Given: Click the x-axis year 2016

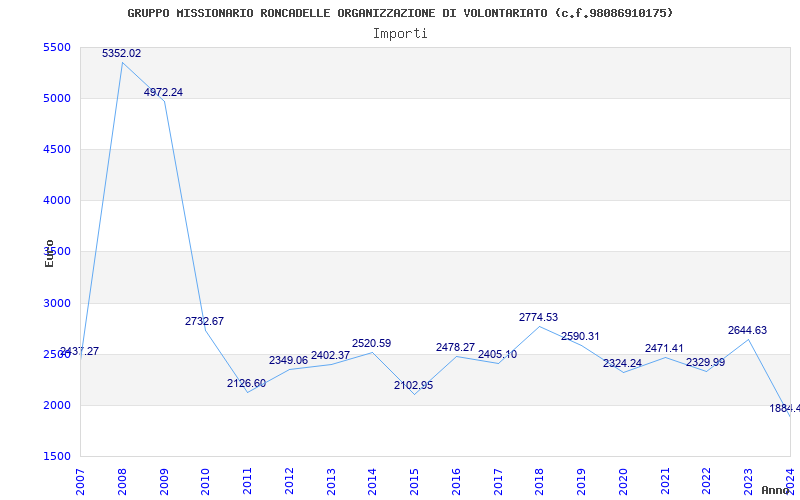Looking at the screenshot, I should (456, 482).
